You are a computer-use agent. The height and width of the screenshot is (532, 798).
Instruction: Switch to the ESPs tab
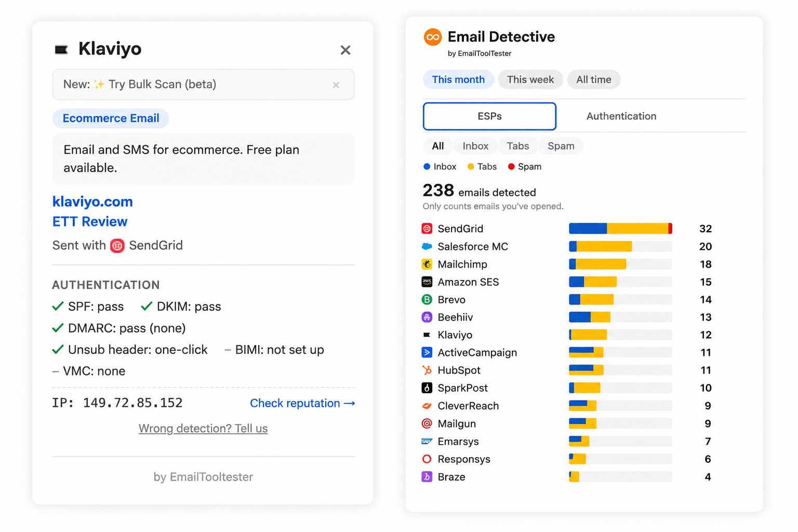[489, 116]
